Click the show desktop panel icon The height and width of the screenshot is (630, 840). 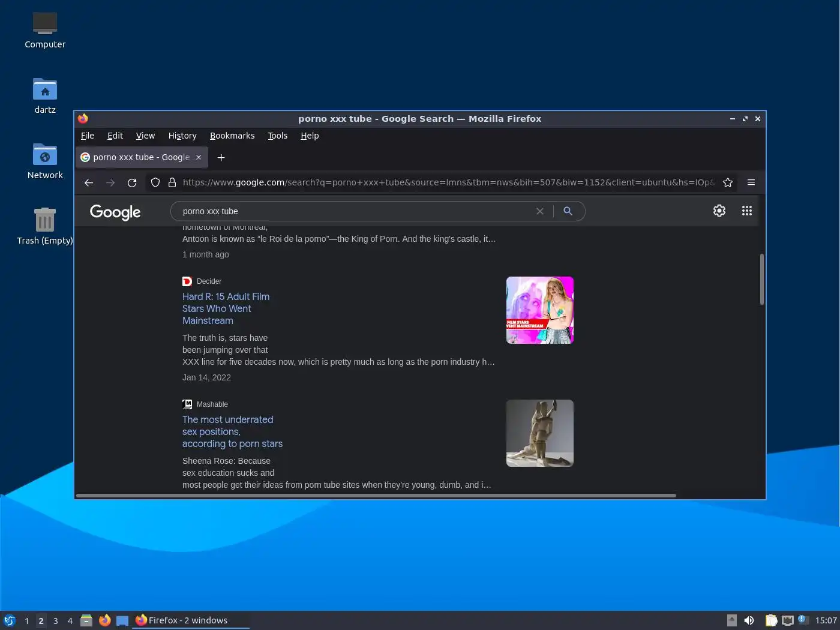tap(122, 620)
